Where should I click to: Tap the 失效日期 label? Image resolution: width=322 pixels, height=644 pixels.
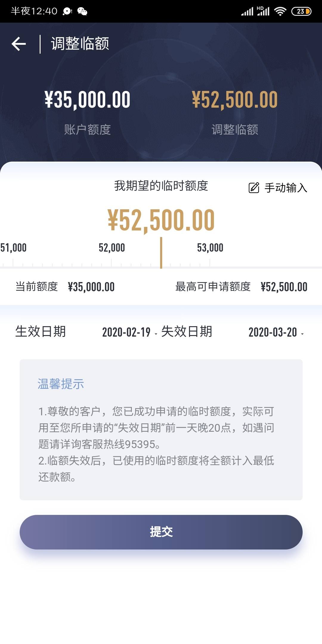click(187, 332)
